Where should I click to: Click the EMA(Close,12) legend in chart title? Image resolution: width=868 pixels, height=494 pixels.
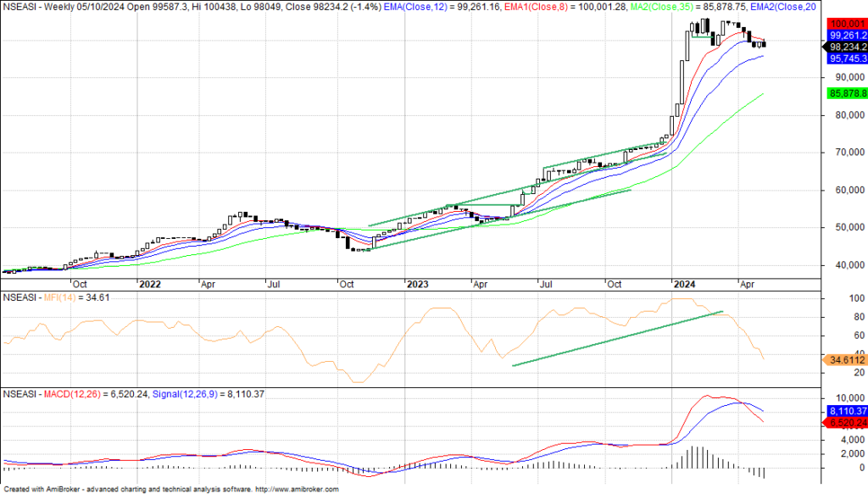pyautogui.click(x=429, y=7)
